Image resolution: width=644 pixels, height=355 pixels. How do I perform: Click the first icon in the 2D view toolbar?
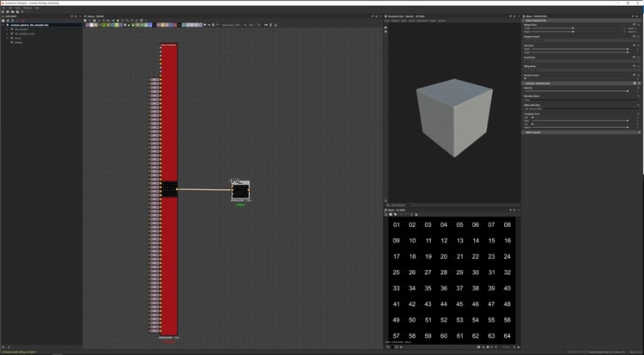coord(387,214)
